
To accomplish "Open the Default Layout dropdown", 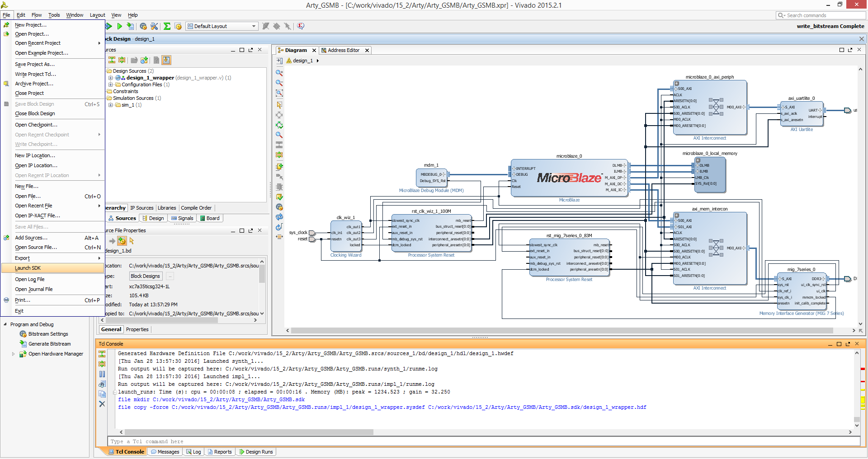I will click(x=222, y=26).
